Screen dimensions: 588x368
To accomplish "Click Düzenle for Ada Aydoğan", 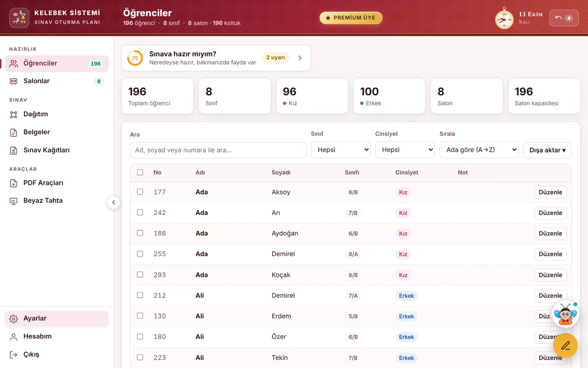I will (550, 233).
